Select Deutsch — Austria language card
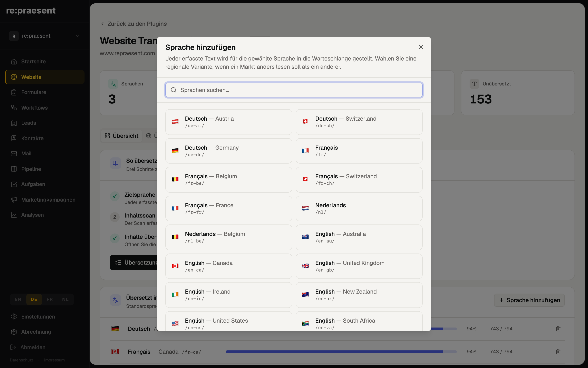 [229, 122]
